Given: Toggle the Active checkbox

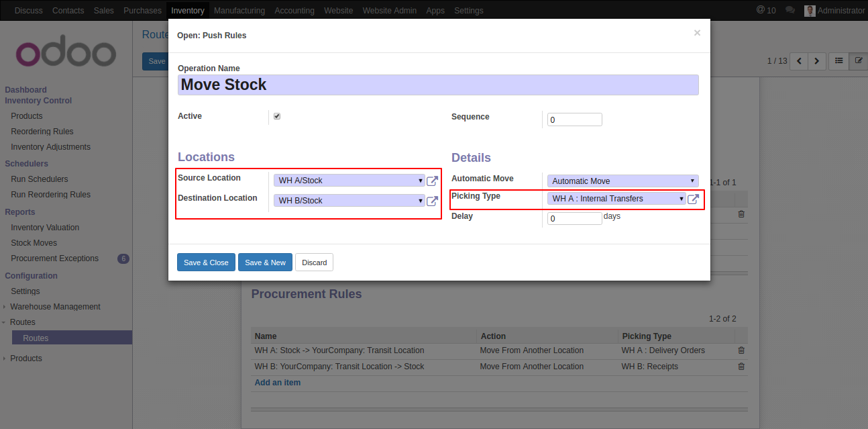Looking at the screenshot, I should tap(277, 116).
